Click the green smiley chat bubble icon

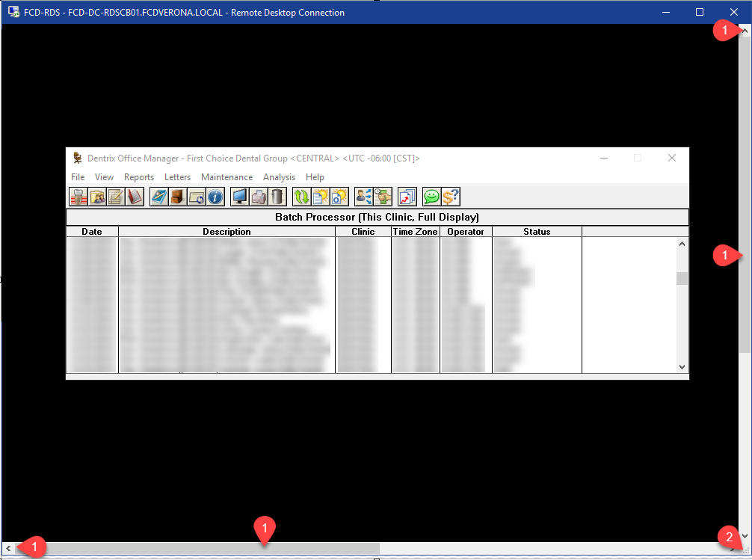pyautogui.click(x=431, y=197)
